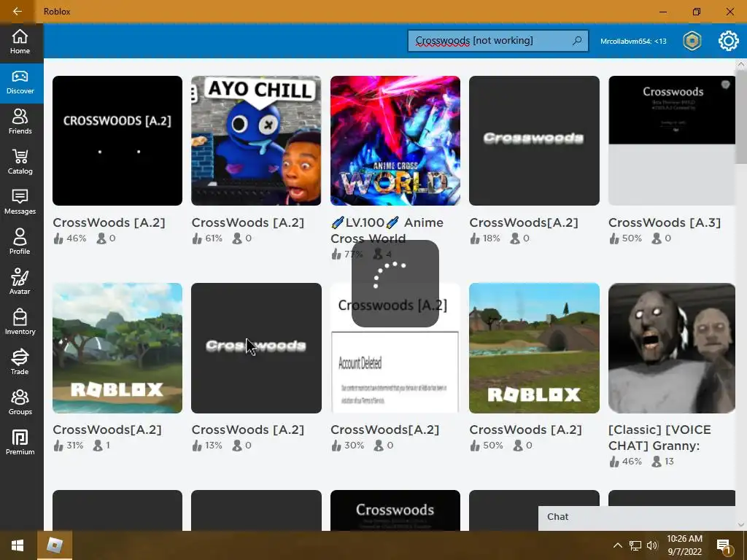Open the Catalog shop

(x=20, y=163)
